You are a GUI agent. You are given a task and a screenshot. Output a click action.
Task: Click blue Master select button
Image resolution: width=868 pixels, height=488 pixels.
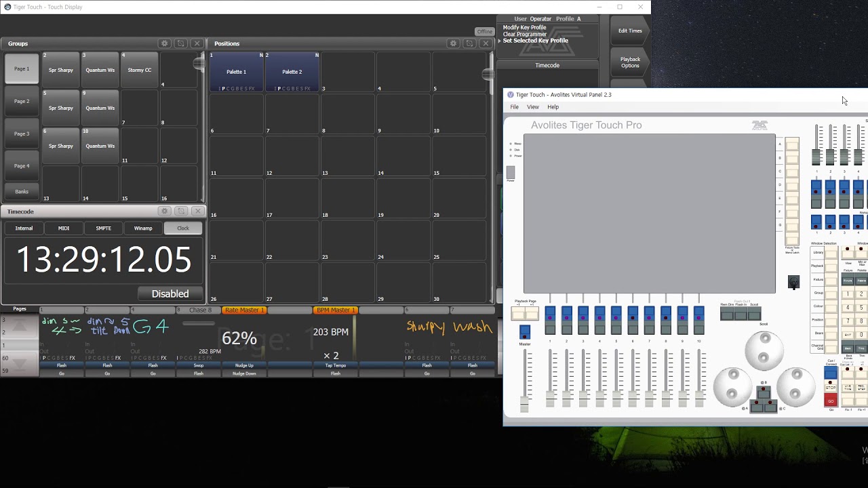(x=524, y=332)
